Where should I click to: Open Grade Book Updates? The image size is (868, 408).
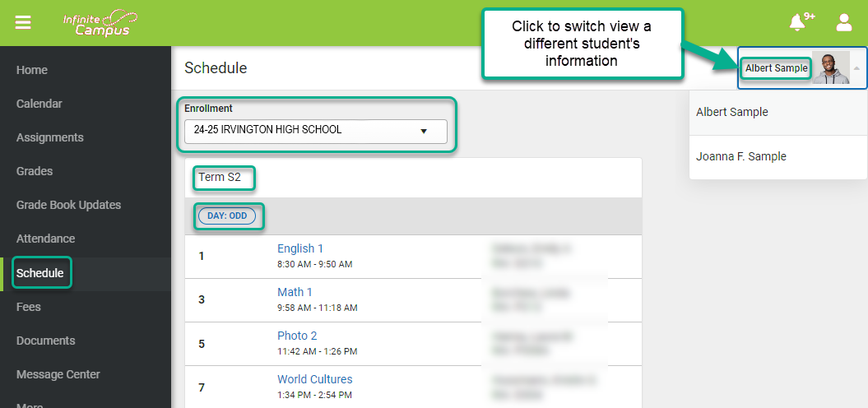(68, 206)
